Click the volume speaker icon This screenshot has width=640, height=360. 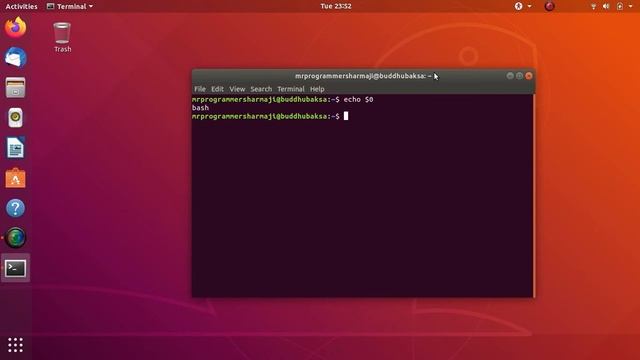click(606, 6)
